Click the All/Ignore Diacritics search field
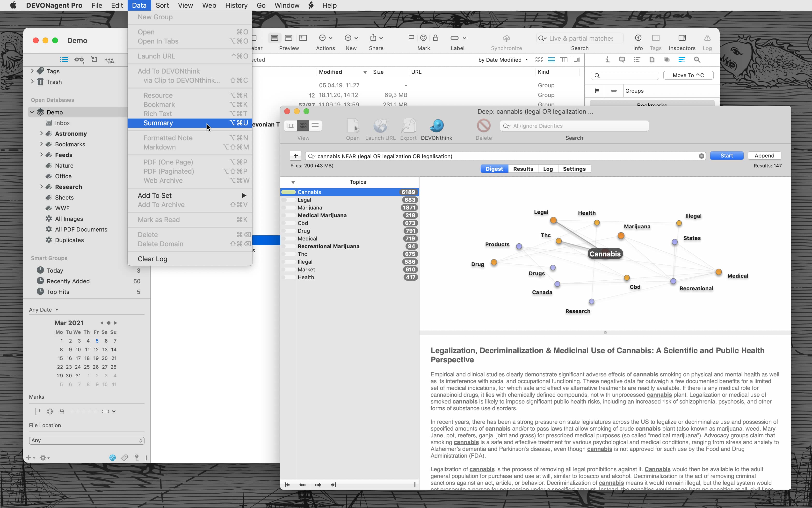 (574, 126)
